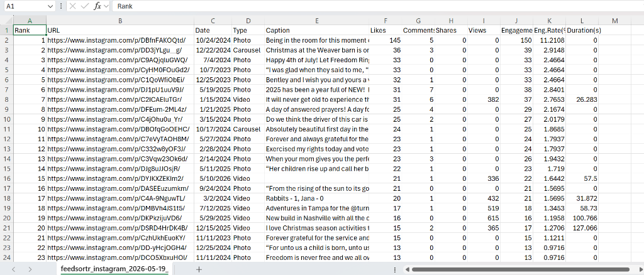Click the URL ending C2ICAEIuTGr/

[x=120, y=99]
